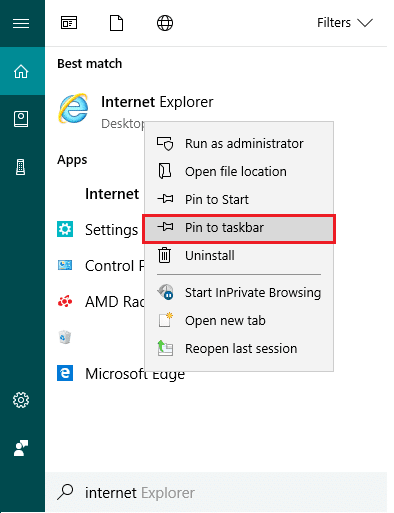Viewport: 394px width, 513px height.
Task: Select Pin to Start option
Action: (x=239, y=200)
